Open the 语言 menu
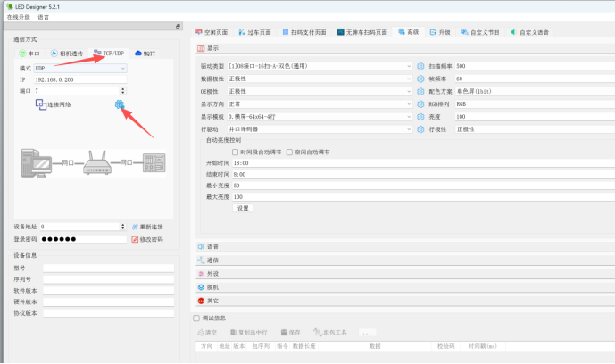615x364 pixels. [x=44, y=17]
